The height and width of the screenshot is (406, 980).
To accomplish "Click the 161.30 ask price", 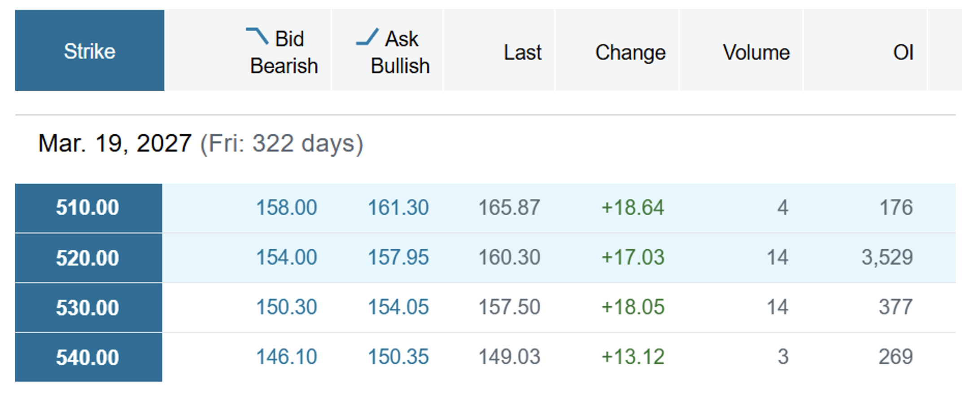I will tap(398, 208).
